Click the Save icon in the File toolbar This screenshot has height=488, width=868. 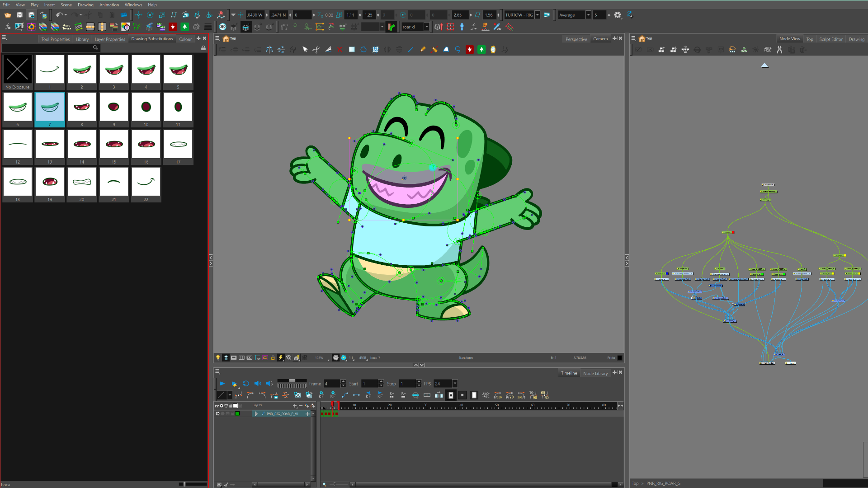[19, 15]
